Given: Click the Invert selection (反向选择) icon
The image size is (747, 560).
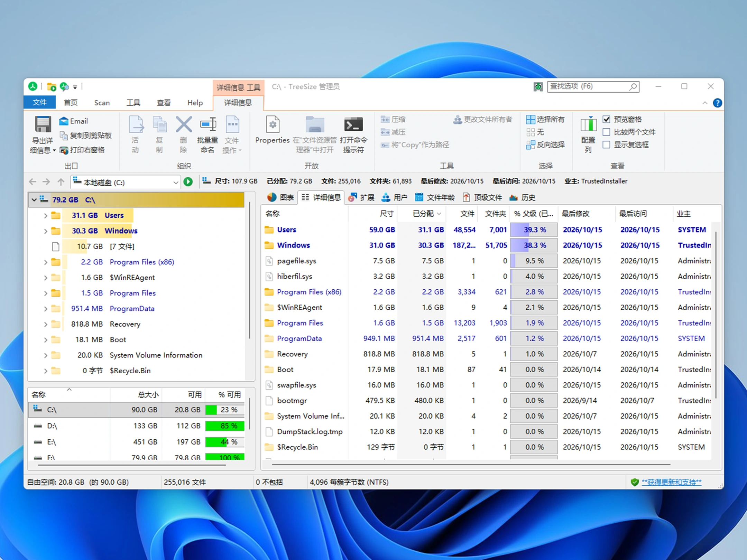Looking at the screenshot, I should click(531, 145).
